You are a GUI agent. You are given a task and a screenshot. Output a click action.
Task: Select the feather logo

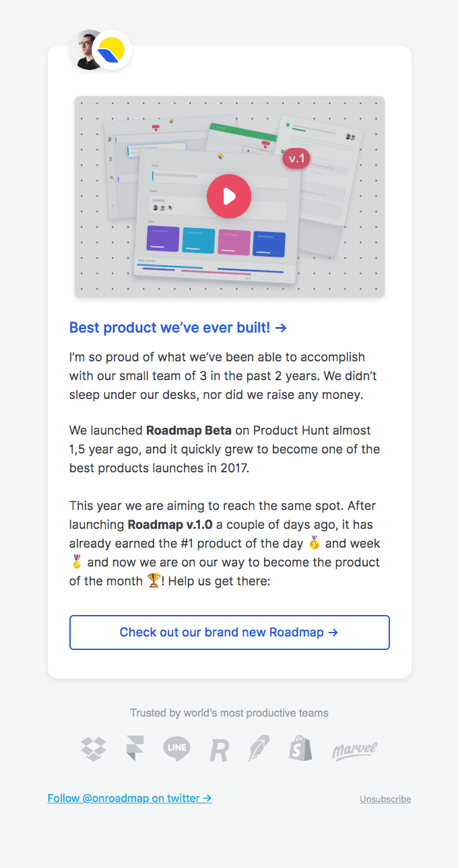click(259, 748)
